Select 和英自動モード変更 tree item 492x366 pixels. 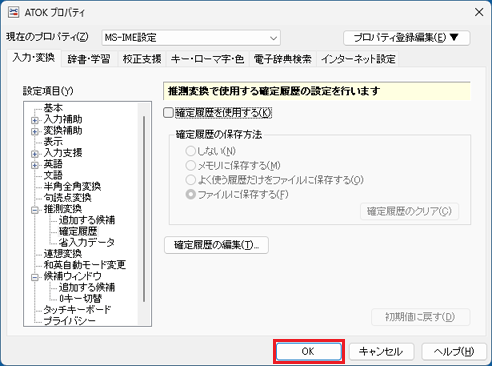[x=85, y=265]
